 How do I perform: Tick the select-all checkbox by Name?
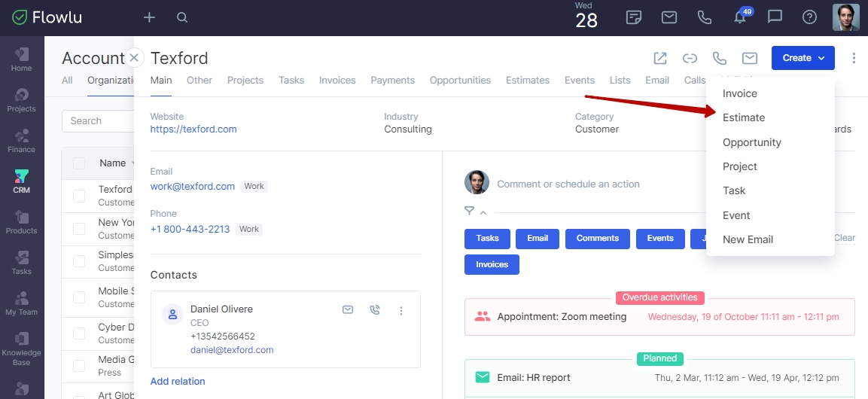[79, 163]
